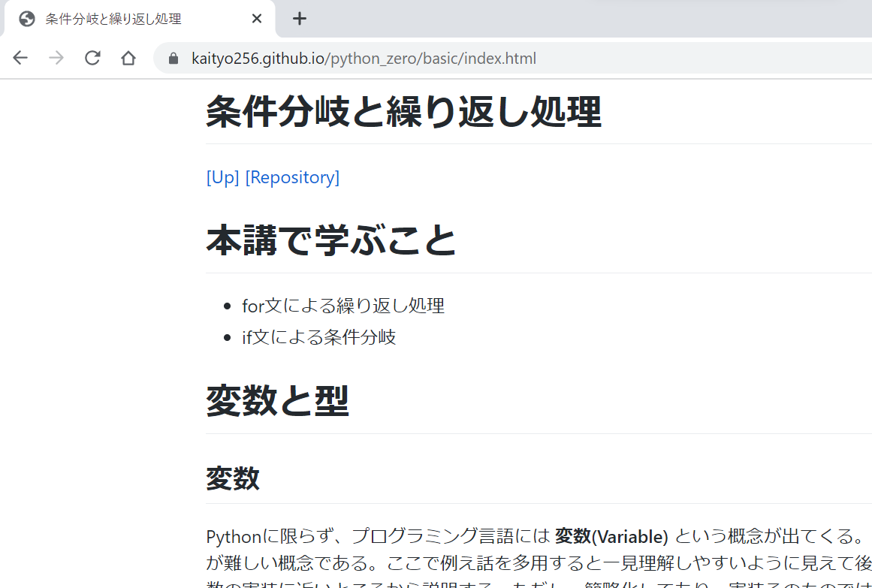The height and width of the screenshot is (588, 872).
Task: Click the heading 変数と型
Action: (x=278, y=402)
